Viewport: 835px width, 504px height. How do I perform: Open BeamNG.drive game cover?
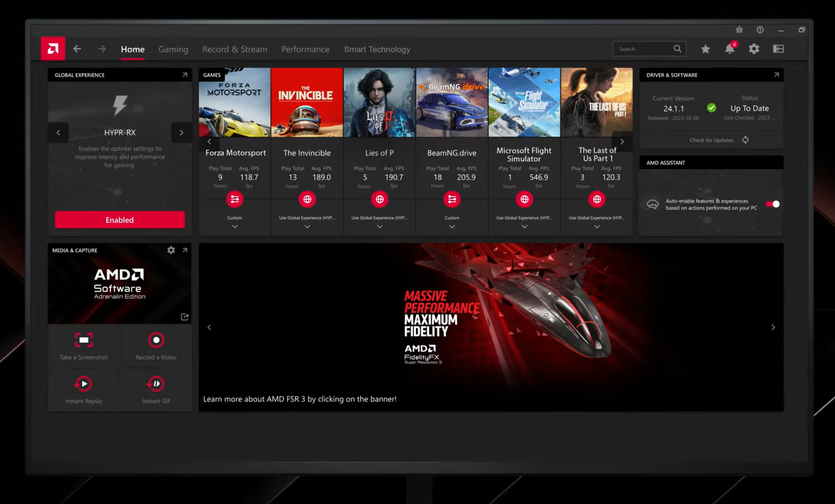pos(452,103)
